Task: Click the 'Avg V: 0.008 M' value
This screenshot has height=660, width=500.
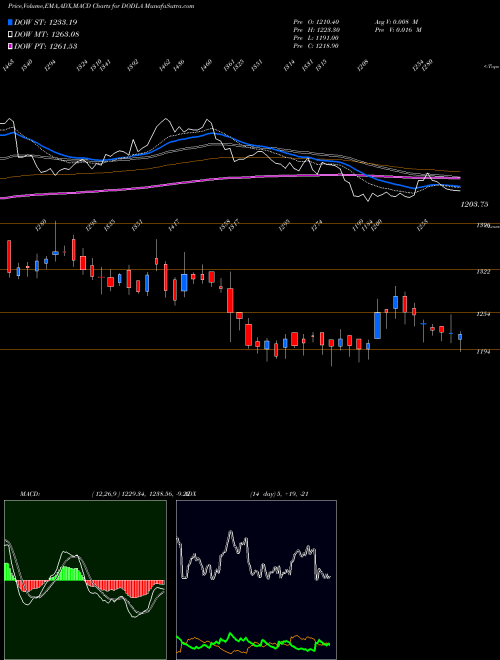Action: click(x=396, y=21)
